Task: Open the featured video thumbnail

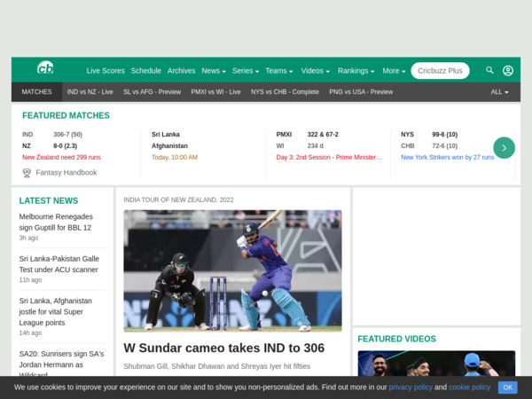Action: pyautogui.click(x=436, y=364)
